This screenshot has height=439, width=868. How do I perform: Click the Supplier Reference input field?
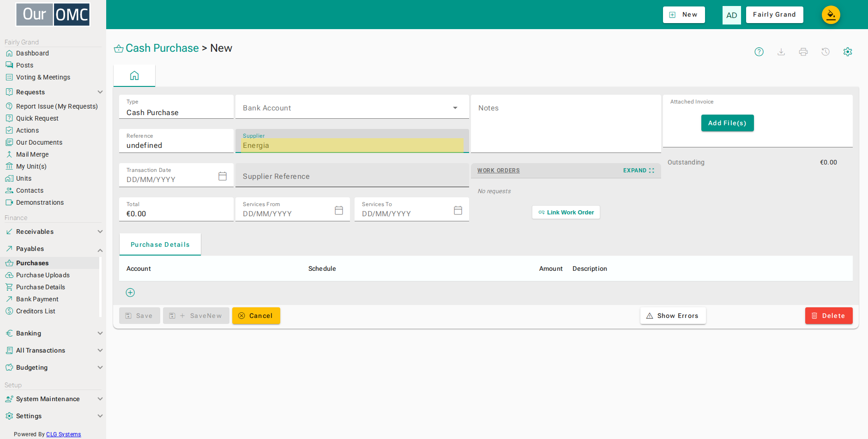pos(352,176)
